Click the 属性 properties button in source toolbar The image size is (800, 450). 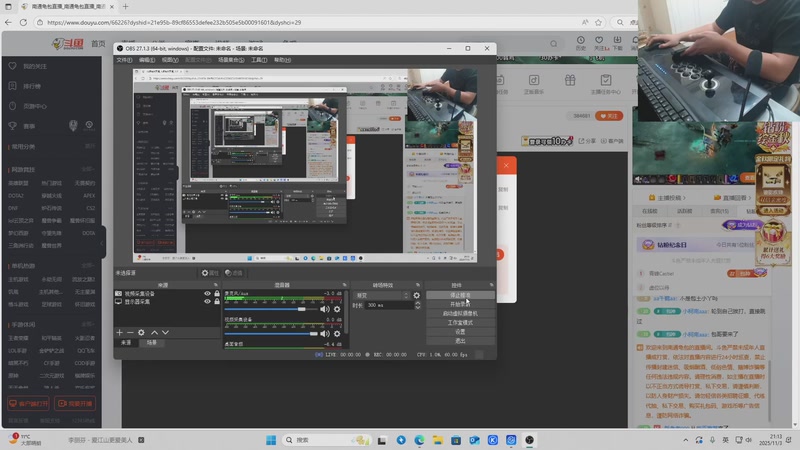210,273
